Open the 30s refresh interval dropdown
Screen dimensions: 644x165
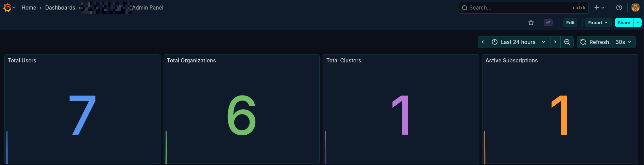(x=623, y=42)
